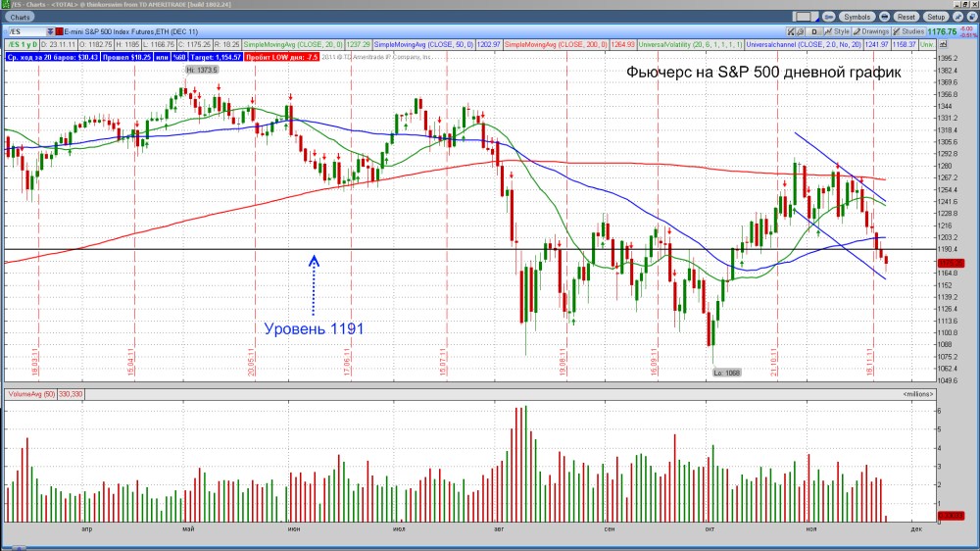Click the first round icon right of Setup

click(955, 17)
